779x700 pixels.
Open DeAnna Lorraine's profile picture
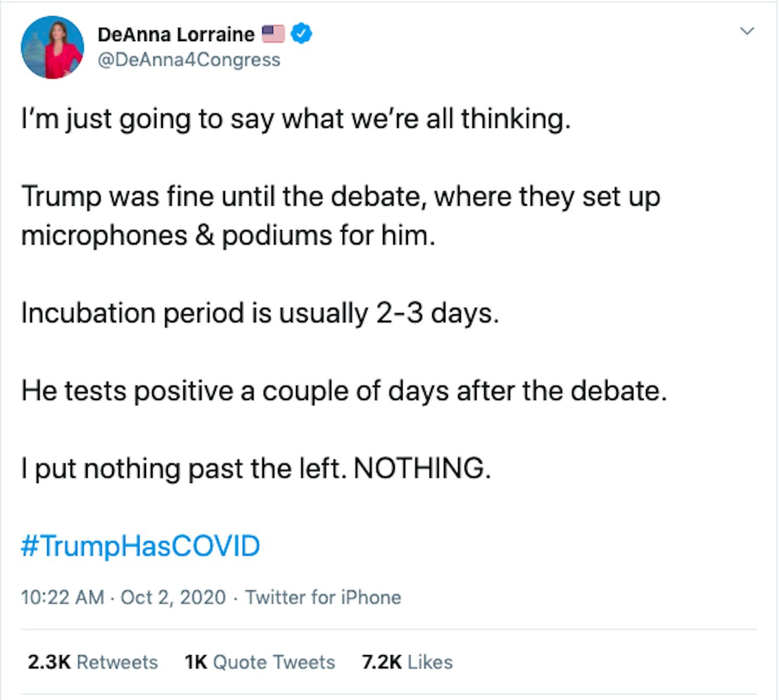(52, 47)
